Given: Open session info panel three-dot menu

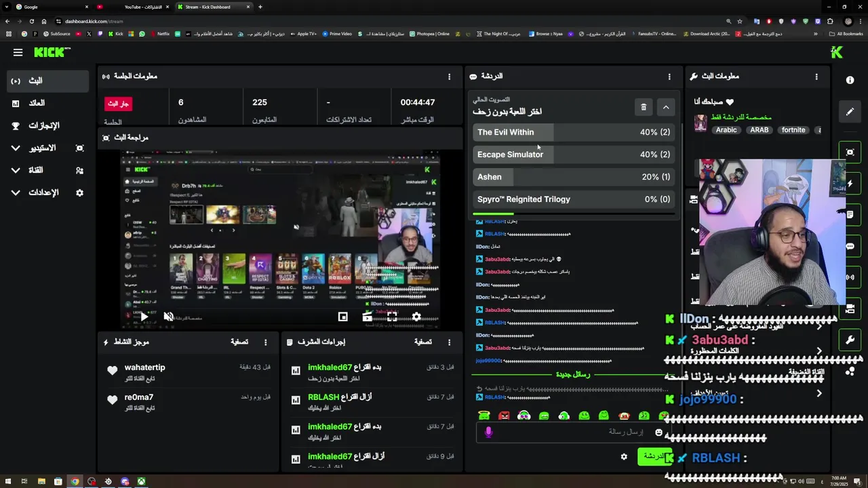Looking at the screenshot, I should pos(449,77).
